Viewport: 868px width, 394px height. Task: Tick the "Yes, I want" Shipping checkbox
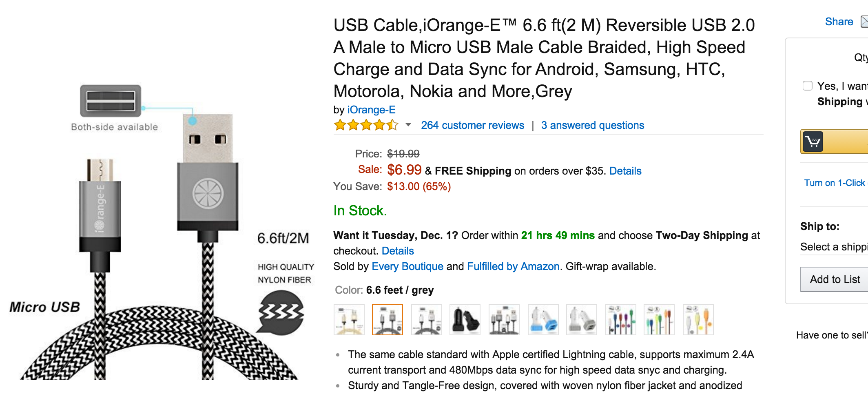[808, 86]
